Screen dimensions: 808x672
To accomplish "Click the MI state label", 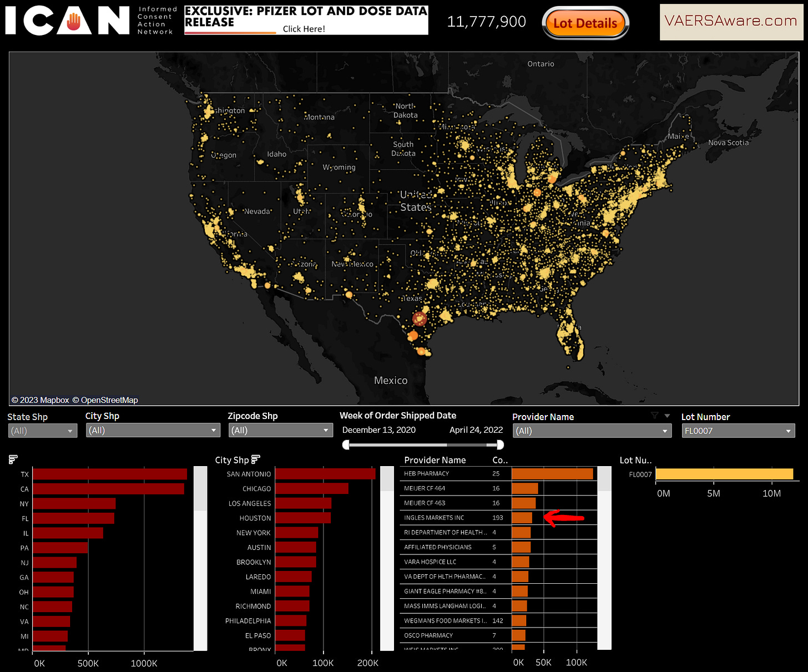I will [x=24, y=636].
